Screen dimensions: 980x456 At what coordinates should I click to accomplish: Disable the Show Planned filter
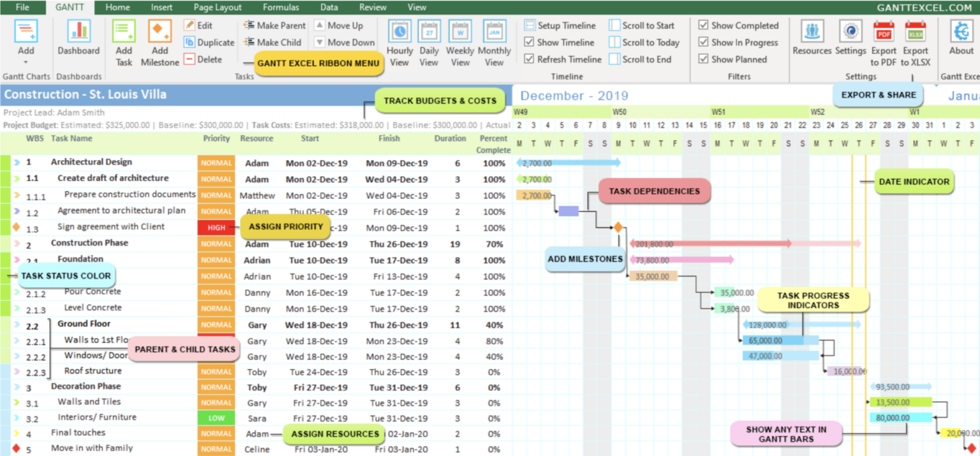click(703, 59)
